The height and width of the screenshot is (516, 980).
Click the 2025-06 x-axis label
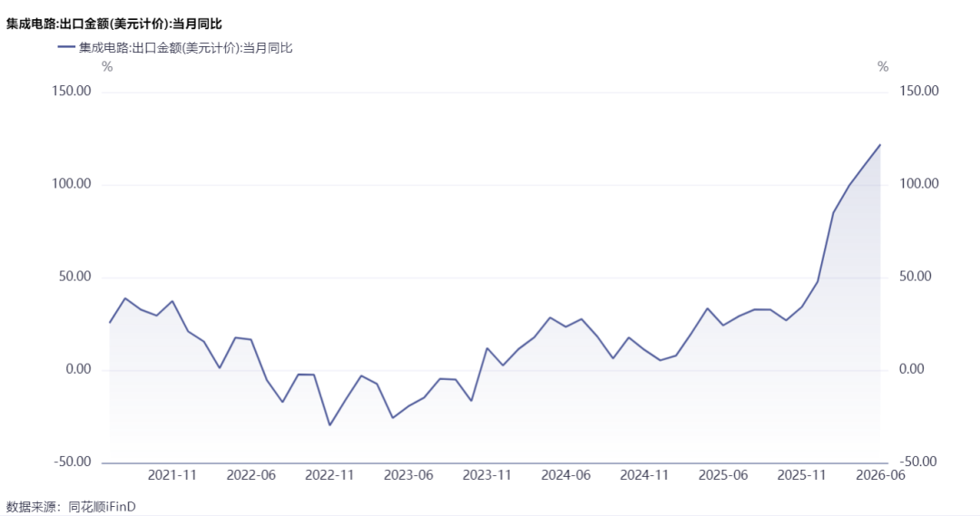[x=723, y=475]
